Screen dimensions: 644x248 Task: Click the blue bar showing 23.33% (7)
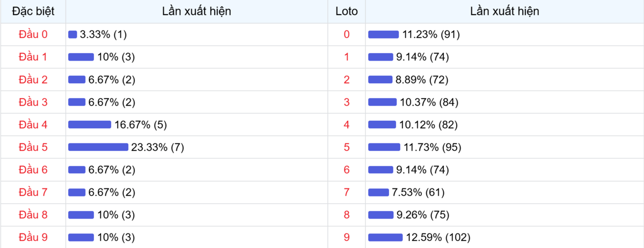coord(98,147)
